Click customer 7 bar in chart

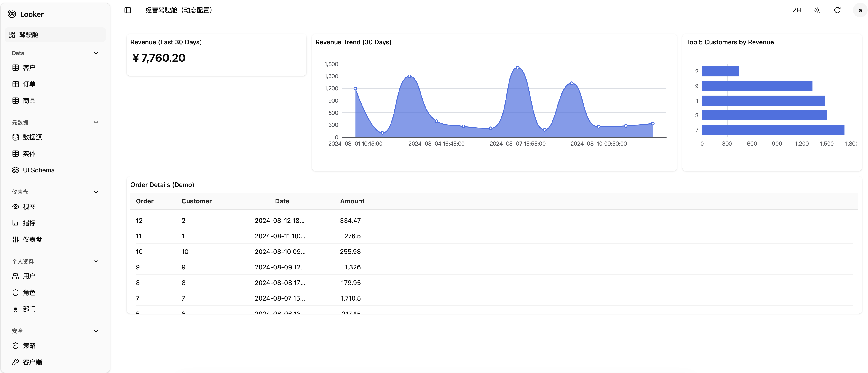[x=773, y=130]
